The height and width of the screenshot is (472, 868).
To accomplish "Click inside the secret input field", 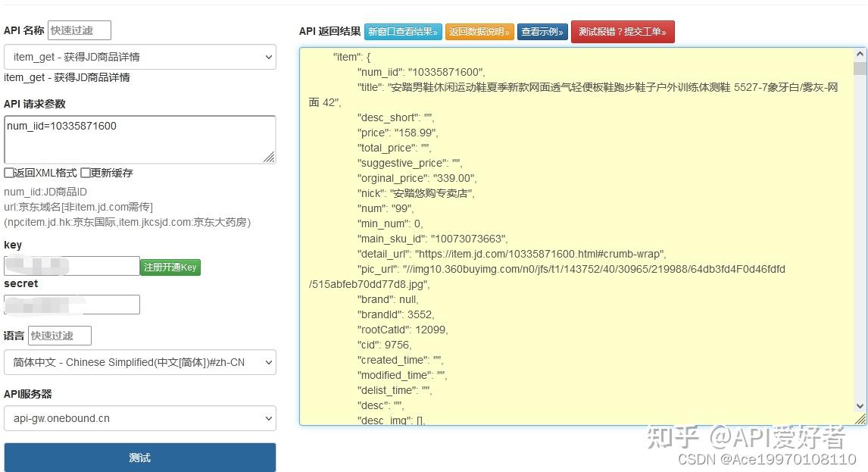I will click(x=72, y=305).
